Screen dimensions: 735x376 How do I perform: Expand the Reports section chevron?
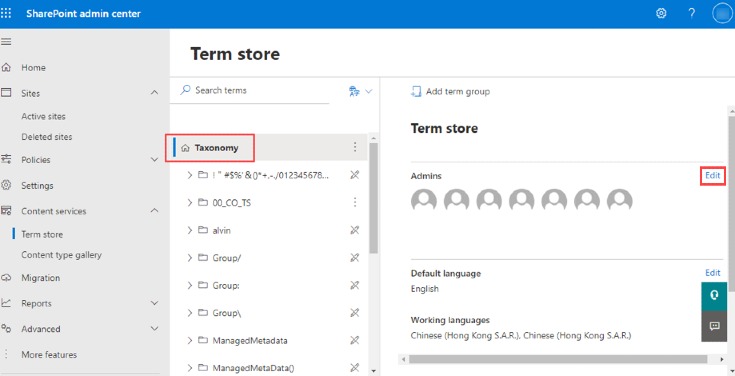coord(154,303)
